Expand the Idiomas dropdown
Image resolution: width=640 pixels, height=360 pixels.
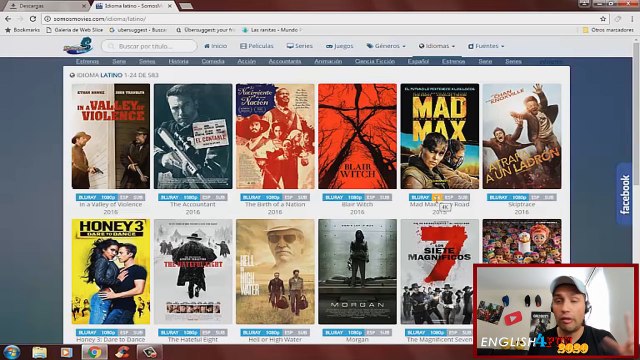pyautogui.click(x=437, y=46)
